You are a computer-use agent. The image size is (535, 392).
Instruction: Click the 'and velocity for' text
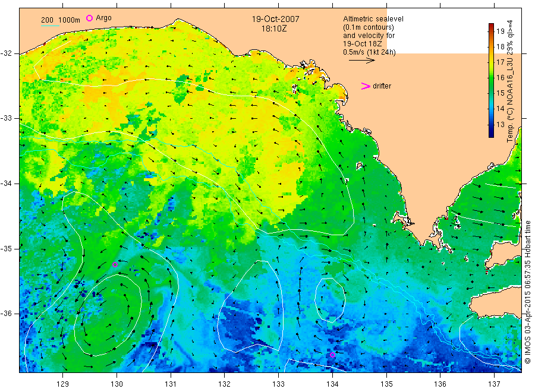click(x=369, y=36)
